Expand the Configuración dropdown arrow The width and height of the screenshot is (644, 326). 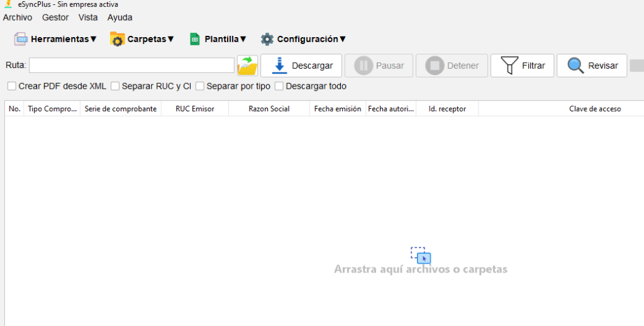pyautogui.click(x=343, y=39)
